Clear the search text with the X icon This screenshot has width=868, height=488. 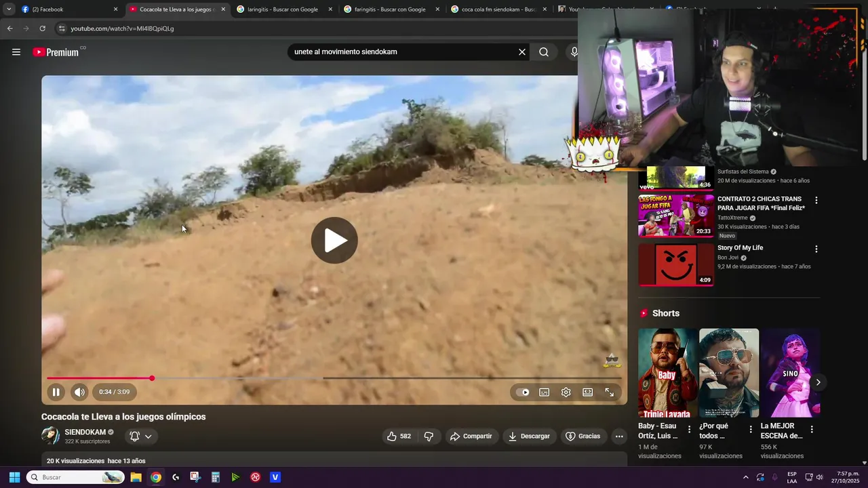point(522,52)
